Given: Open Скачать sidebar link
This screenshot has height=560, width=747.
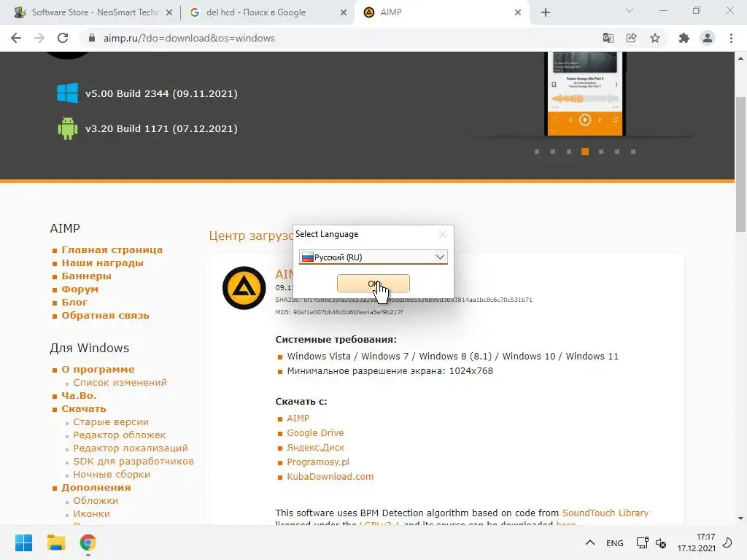Looking at the screenshot, I should (84, 408).
